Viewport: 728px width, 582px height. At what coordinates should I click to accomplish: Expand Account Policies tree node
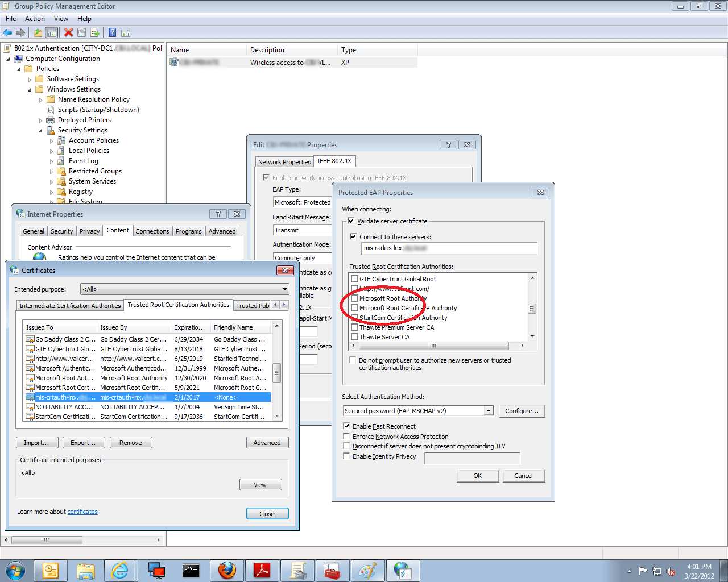(x=52, y=141)
